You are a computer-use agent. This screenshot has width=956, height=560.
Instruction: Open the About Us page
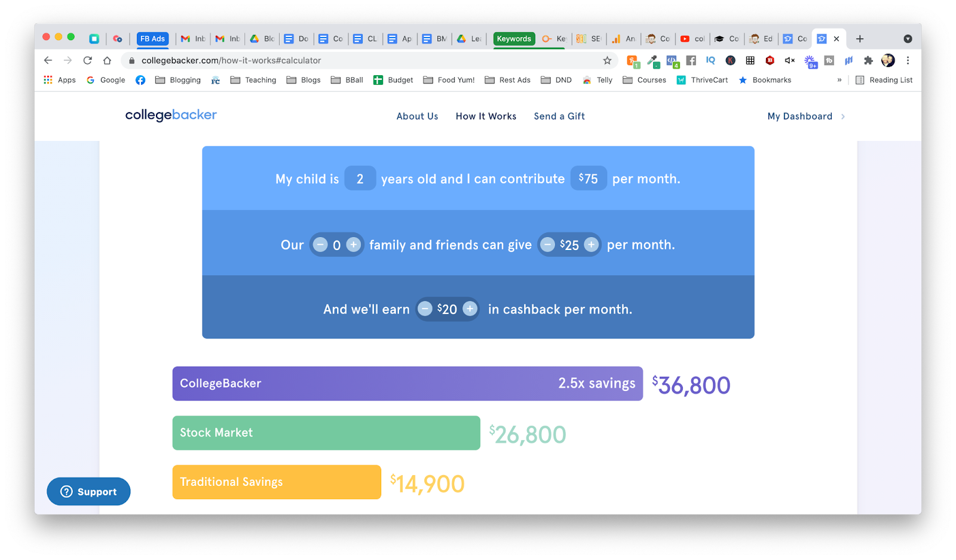click(417, 116)
